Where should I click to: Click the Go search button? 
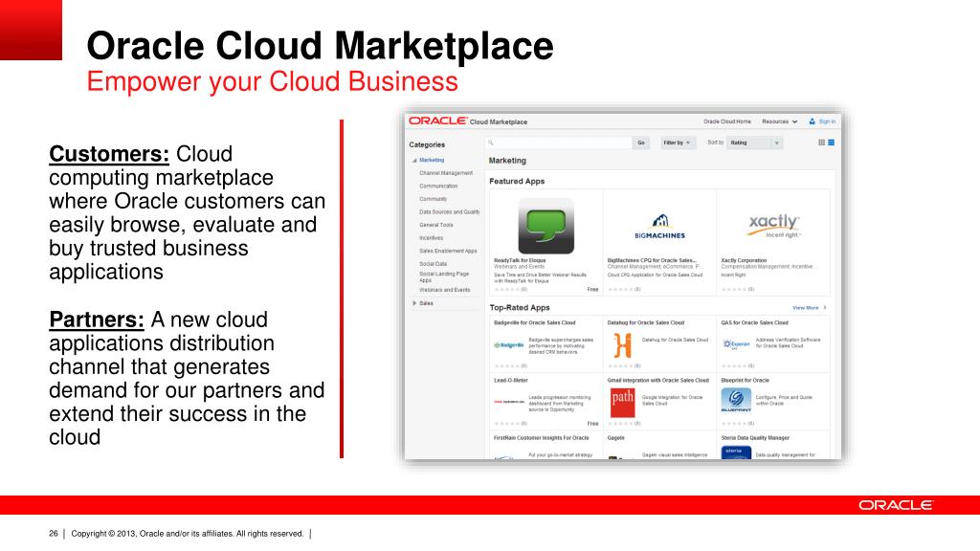click(640, 143)
